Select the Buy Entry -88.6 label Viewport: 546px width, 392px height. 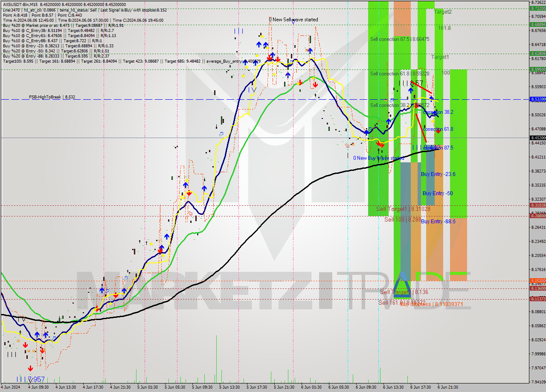[438, 222]
